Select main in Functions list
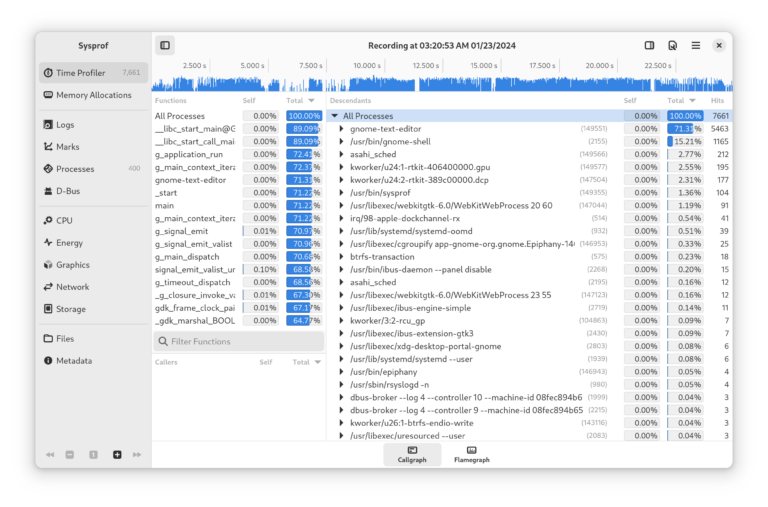Screen dimensions: 768x507 tap(238, 206)
